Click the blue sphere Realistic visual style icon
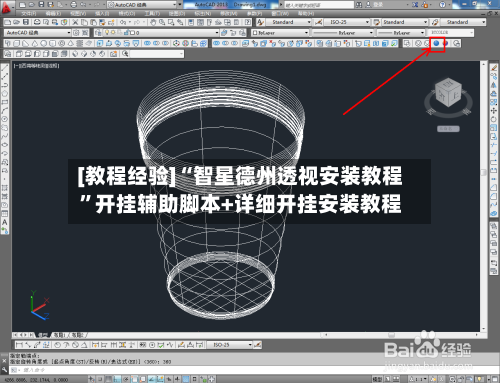 436,43
